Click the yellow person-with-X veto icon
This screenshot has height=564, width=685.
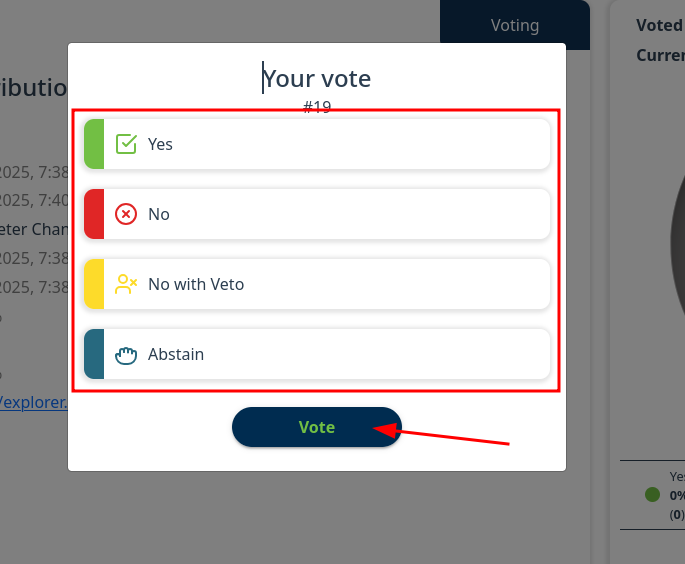point(126,284)
